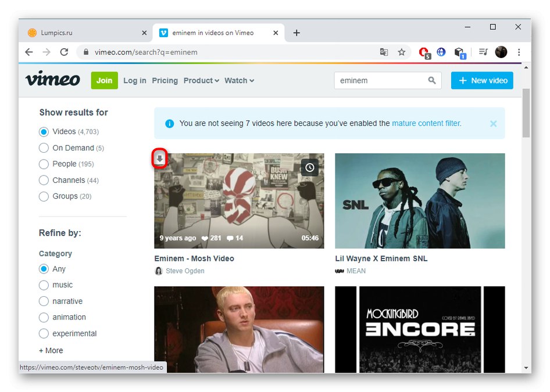Open the mature content filter link
Image resolution: width=550 pixels, height=392 pixels.
click(426, 123)
